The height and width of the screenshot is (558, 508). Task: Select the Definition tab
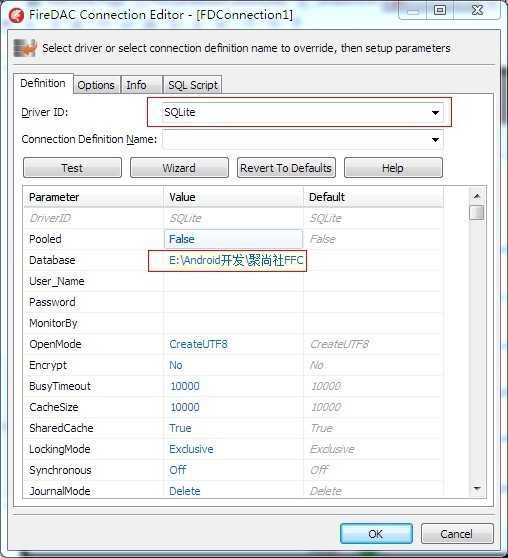(43, 83)
